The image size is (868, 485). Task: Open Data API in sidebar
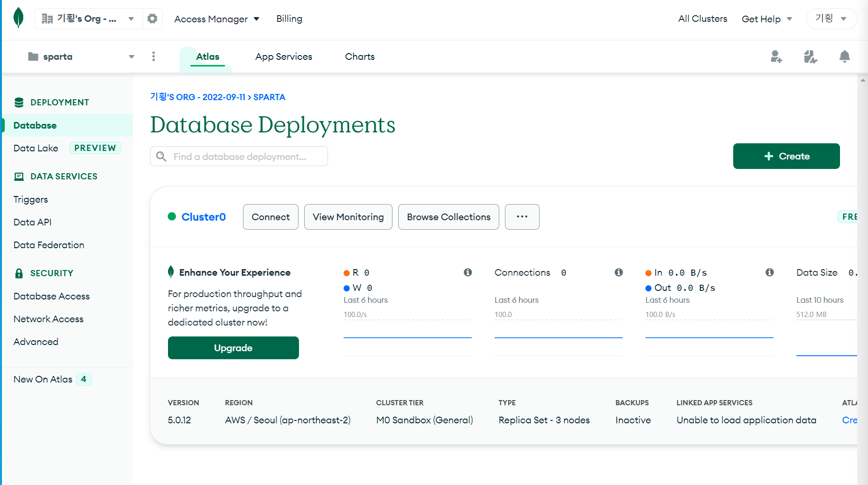(32, 222)
